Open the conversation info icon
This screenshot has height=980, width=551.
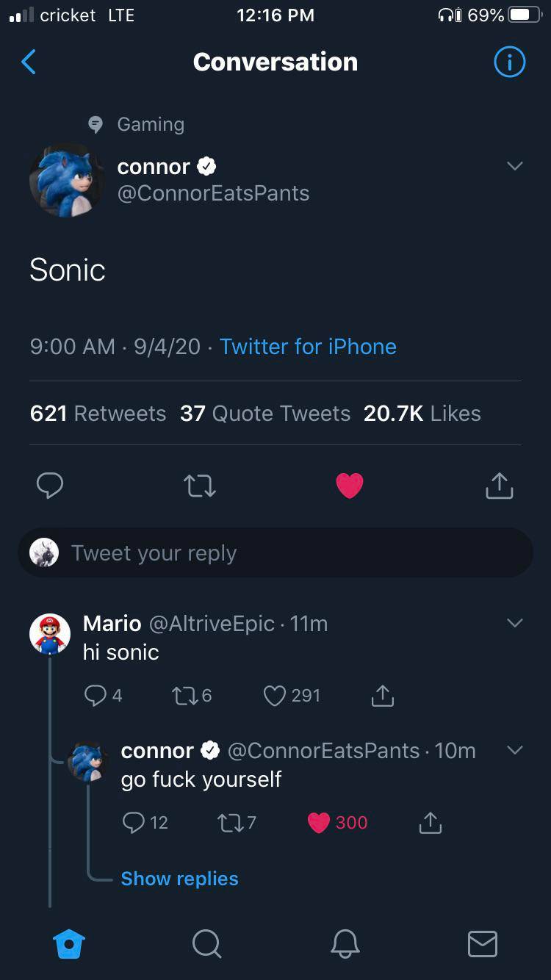tap(509, 62)
